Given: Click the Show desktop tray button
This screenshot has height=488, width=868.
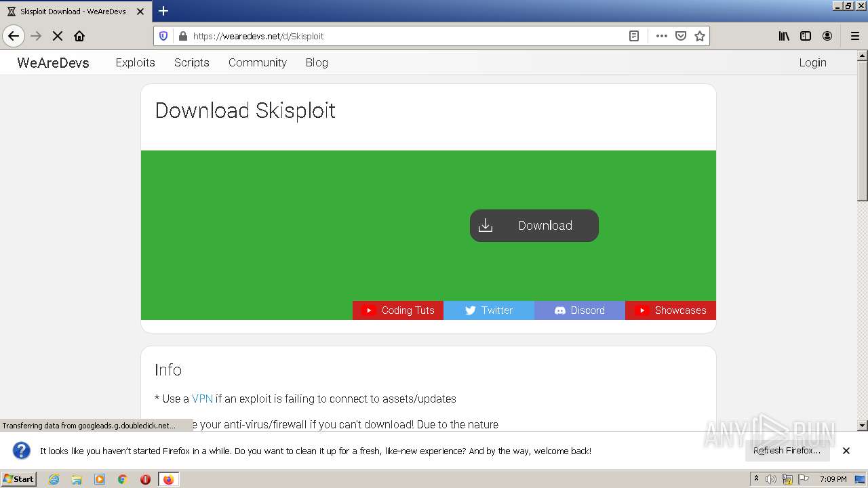Looking at the screenshot, I should tap(860, 479).
